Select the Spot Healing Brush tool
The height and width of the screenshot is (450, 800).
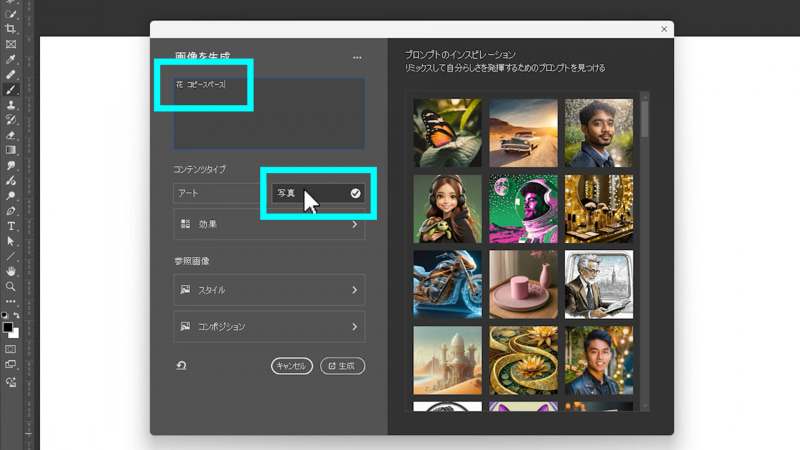coord(11,74)
